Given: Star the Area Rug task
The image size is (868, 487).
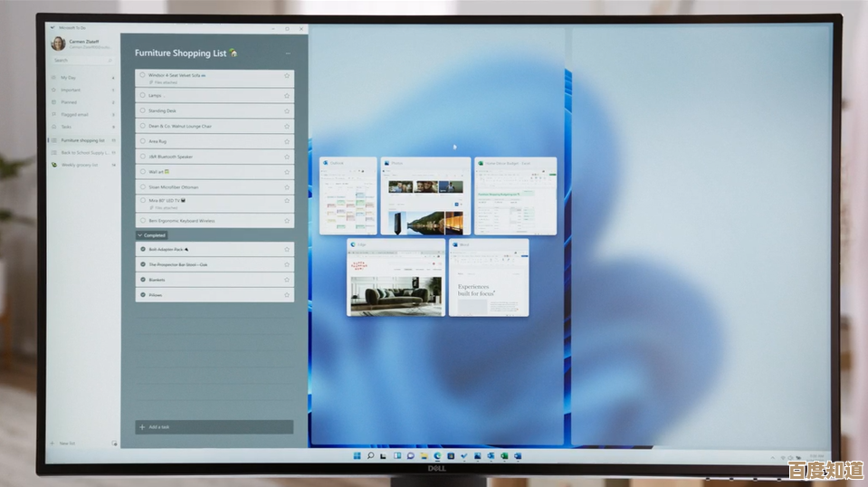Looking at the screenshot, I should (x=287, y=141).
